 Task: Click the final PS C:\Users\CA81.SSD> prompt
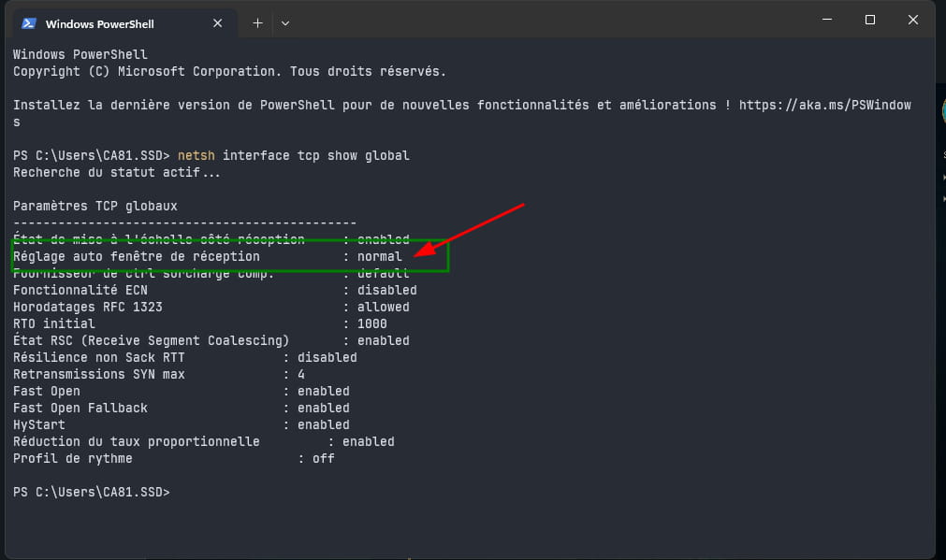pyautogui.click(x=91, y=493)
